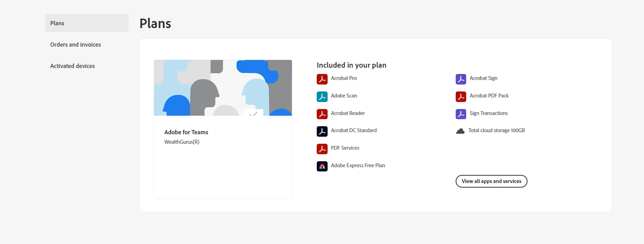Click the Acrobat Reader icon
Viewport: 644px width, 244px height.
(322, 114)
